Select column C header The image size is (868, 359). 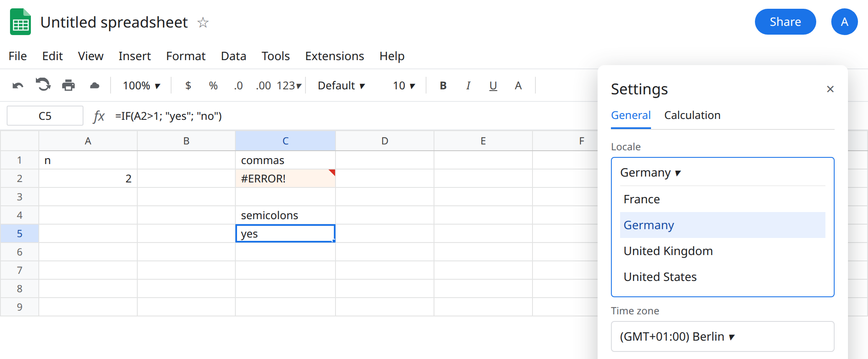tap(285, 141)
